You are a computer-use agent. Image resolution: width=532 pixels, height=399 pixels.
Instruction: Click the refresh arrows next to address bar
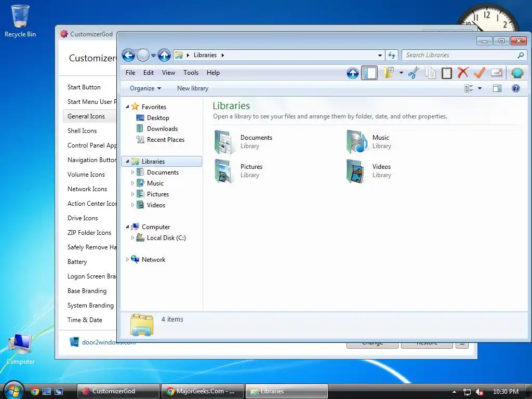392,55
